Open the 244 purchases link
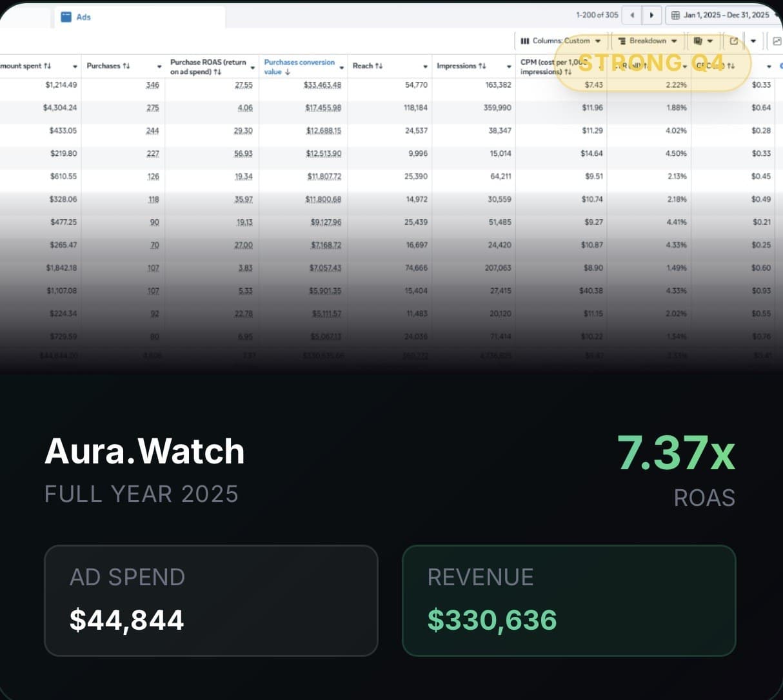783x700 pixels. point(152,131)
